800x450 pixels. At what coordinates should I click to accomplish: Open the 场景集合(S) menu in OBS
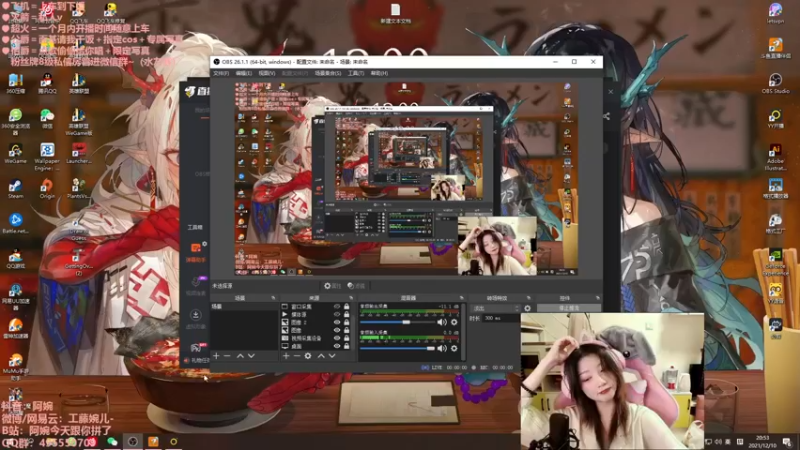328,73
